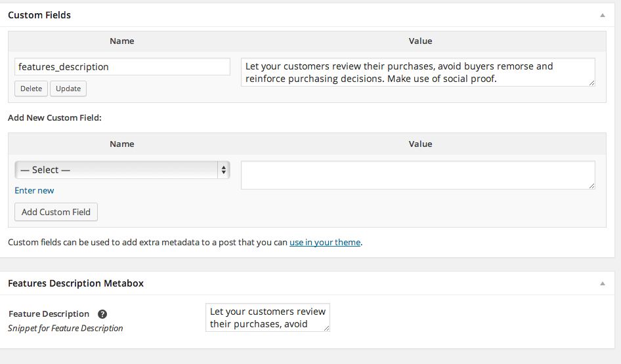
Task: Click the help question mark icon
Action: [102, 314]
